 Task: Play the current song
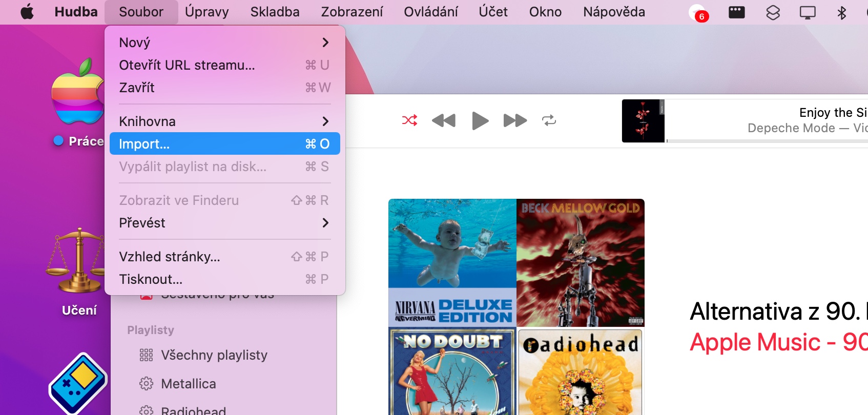[480, 120]
